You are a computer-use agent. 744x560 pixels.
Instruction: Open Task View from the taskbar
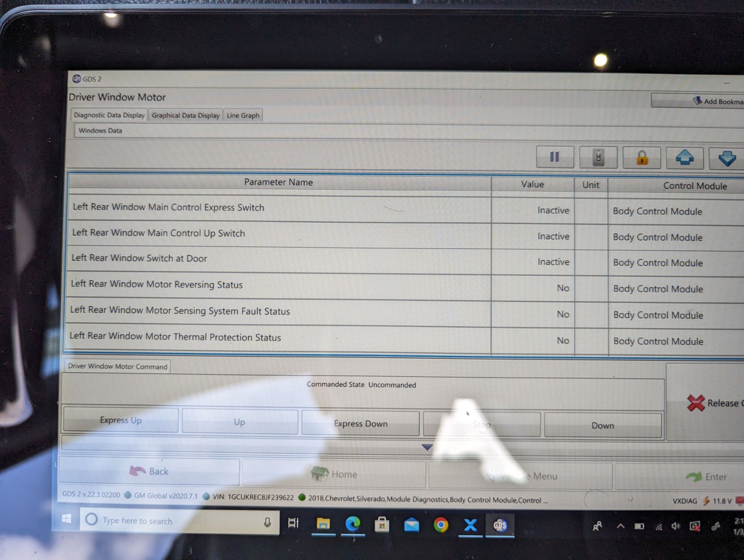coord(293,523)
